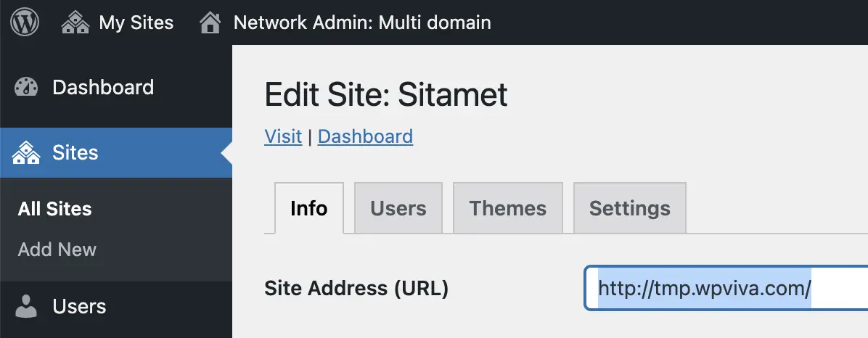Select the Info tab

(x=309, y=209)
